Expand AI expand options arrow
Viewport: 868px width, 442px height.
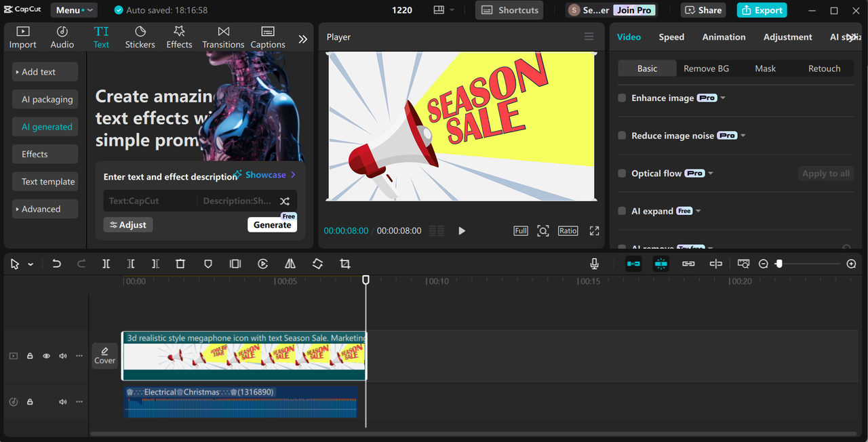tap(698, 211)
